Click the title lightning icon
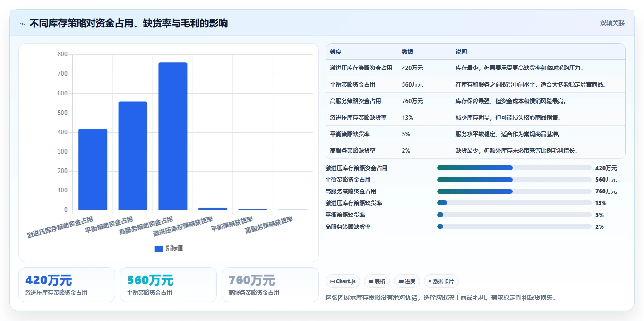 point(23,23)
